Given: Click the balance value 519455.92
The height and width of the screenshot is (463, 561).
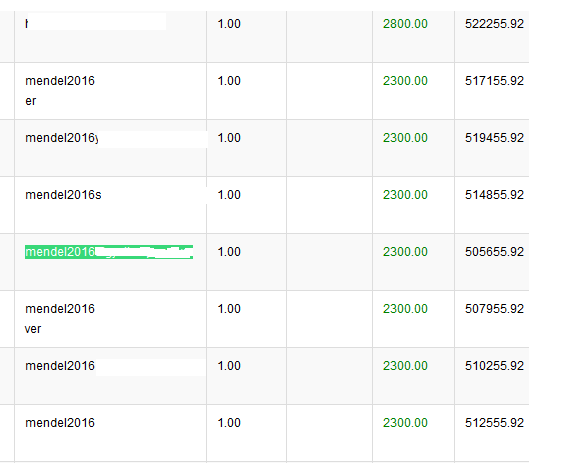Looking at the screenshot, I should coord(494,138).
